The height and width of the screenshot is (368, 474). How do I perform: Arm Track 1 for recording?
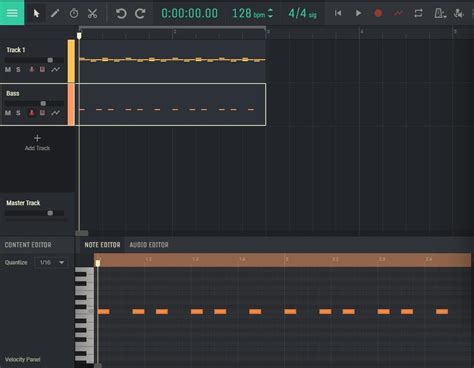pyautogui.click(x=31, y=69)
